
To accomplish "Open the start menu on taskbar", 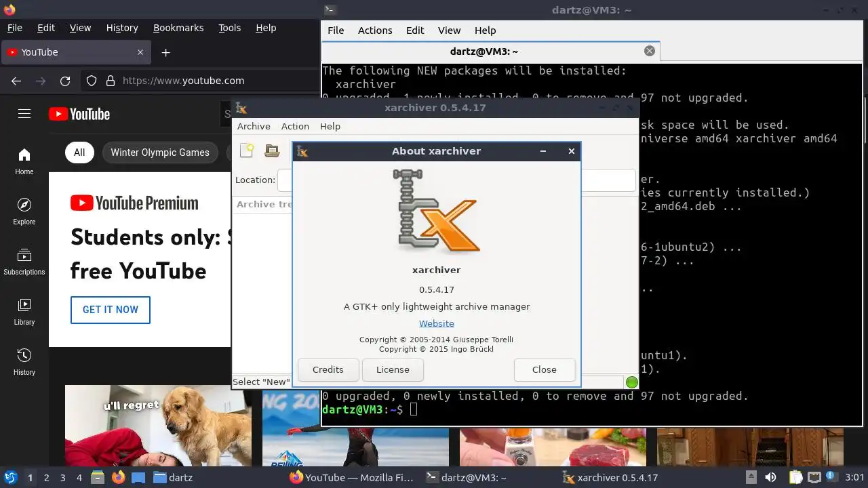I will pos(10,477).
